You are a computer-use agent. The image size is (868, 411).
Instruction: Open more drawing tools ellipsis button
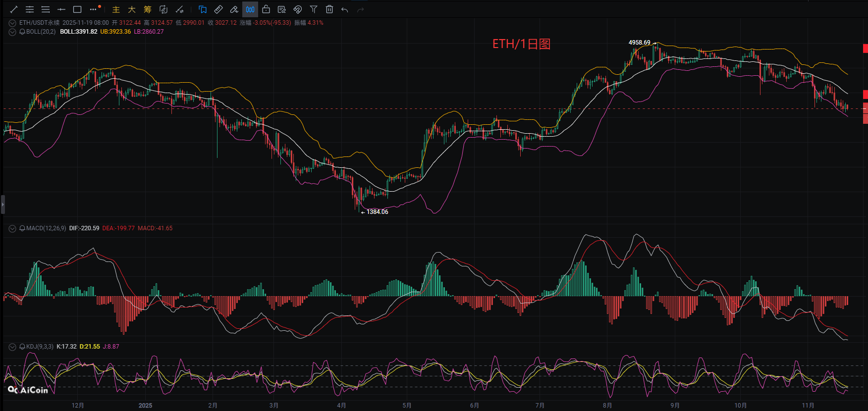coord(93,9)
